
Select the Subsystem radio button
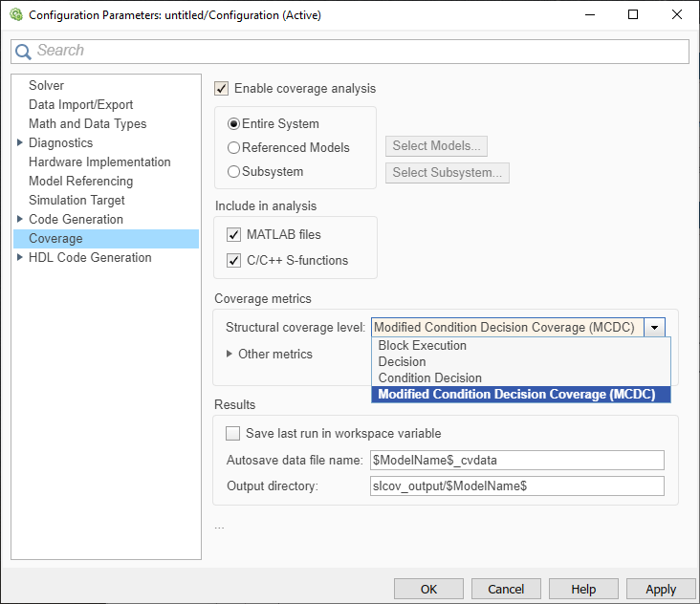234,172
